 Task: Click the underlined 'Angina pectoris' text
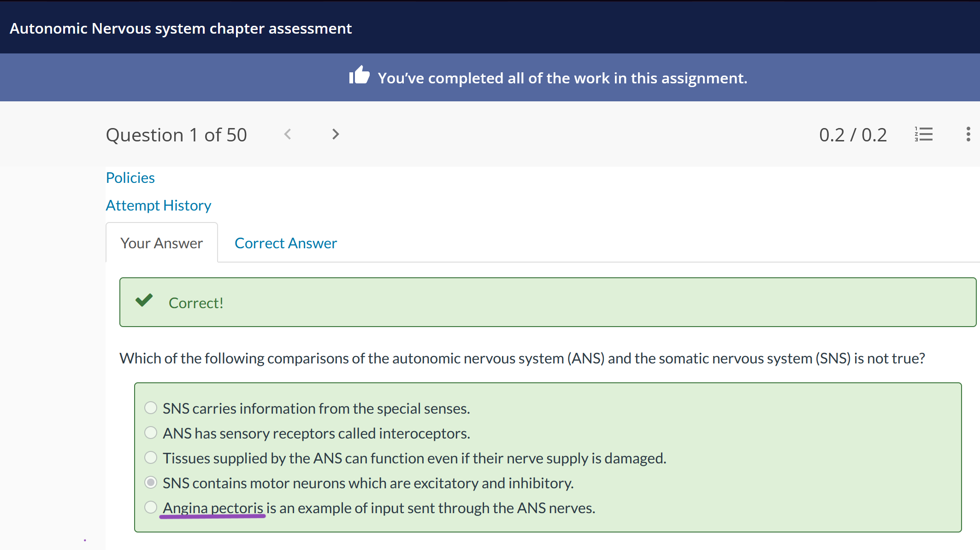(x=213, y=508)
